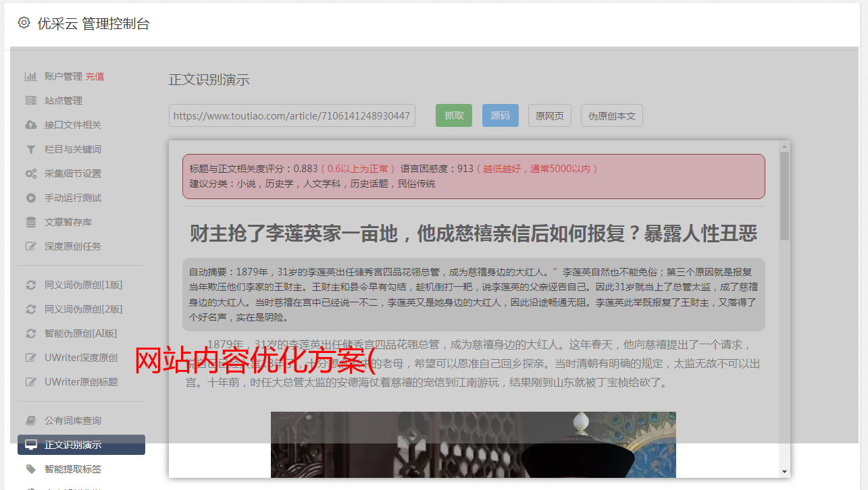Click the blue 源码 button
The image size is (868, 490).
click(501, 115)
